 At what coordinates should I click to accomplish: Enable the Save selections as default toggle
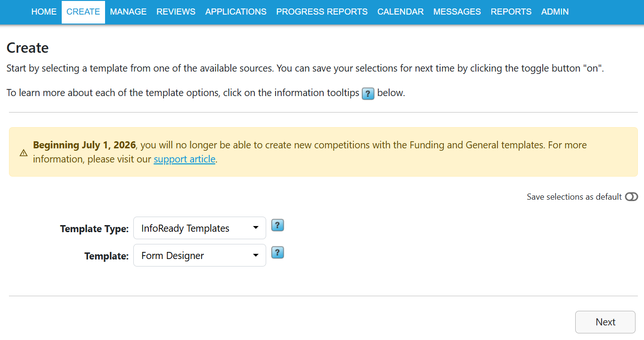tap(631, 197)
